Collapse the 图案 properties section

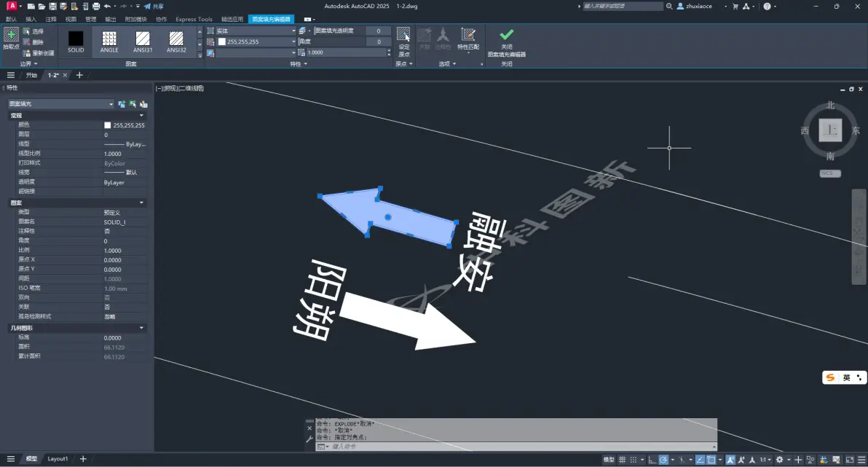(x=141, y=203)
